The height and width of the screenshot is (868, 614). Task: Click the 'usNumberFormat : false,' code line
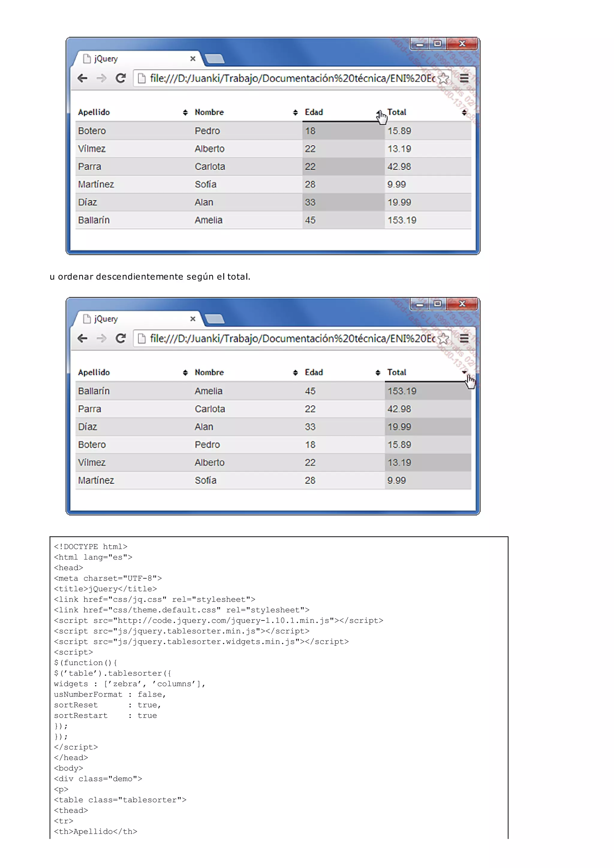click(x=110, y=694)
